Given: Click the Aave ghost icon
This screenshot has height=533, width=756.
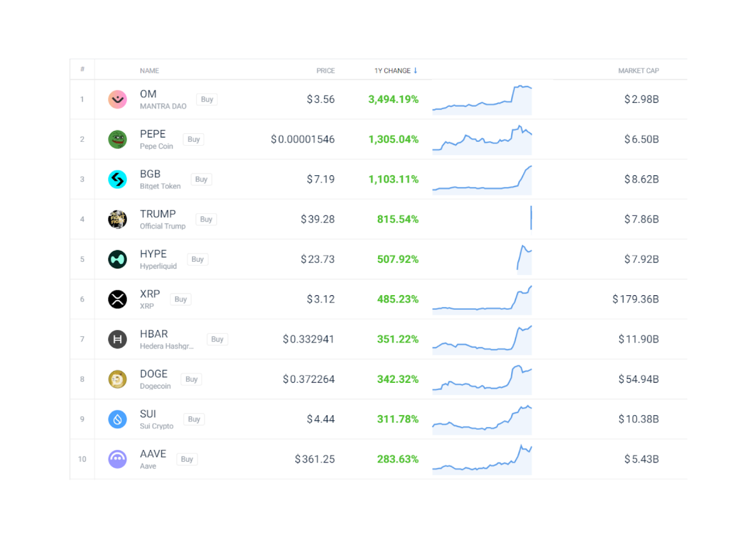Looking at the screenshot, I should (x=117, y=459).
